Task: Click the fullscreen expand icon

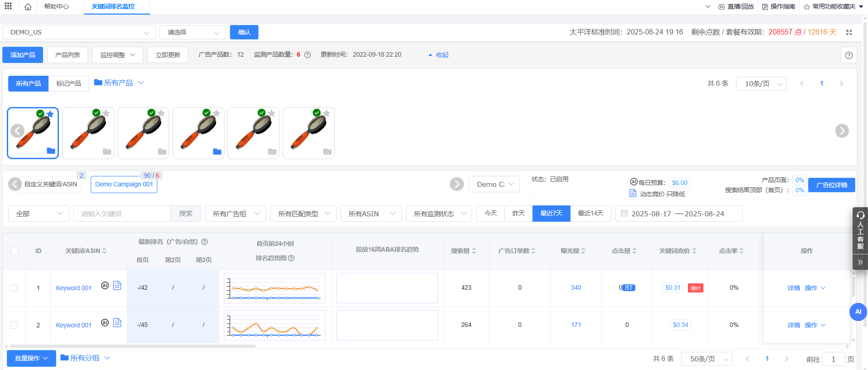Action: (x=849, y=32)
